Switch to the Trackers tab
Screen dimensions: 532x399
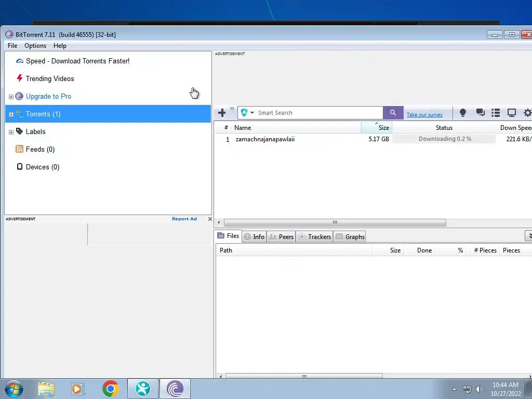coord(314,237)
